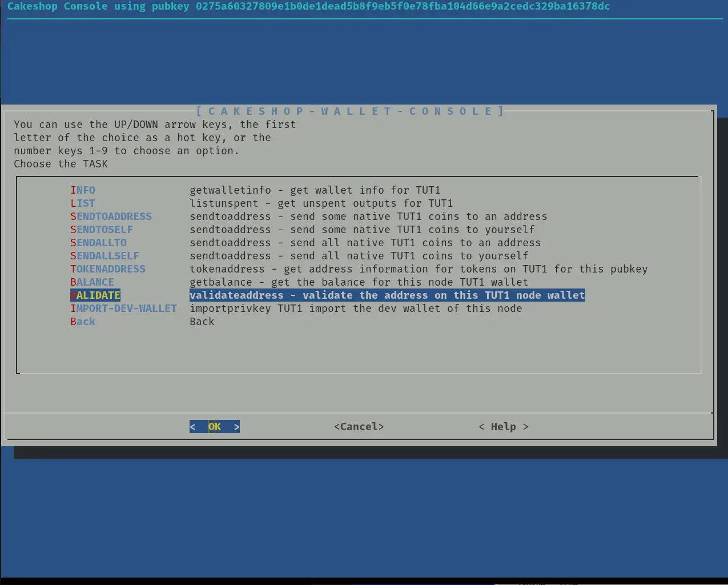Click the getbalance description line
Image resolution: width=728 pixels, height=585 pixels.
click(359, 282)
